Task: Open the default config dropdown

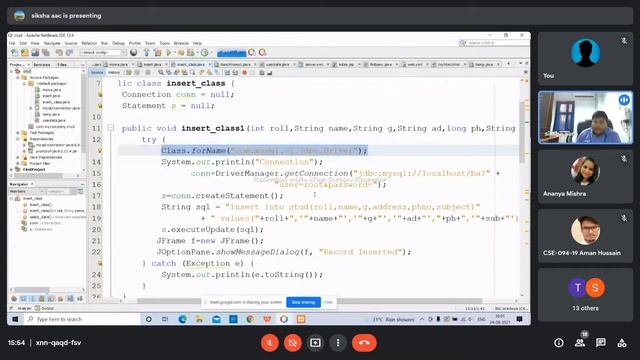Action: 103,53
